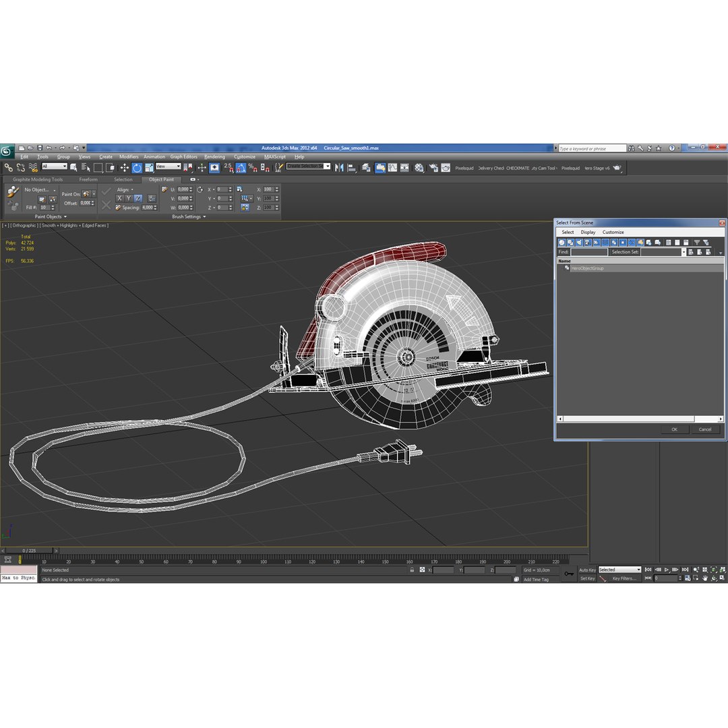This screenshot has height=728, width=728.
Task: Click the Edit Named Selection Sets icon
Action: 278,168
